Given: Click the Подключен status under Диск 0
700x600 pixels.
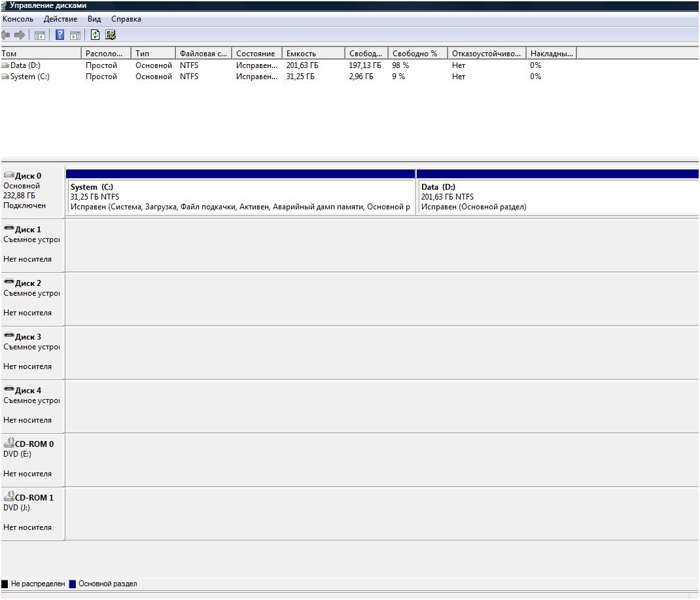Looking at the screenshot, I should tap(25, 205).
